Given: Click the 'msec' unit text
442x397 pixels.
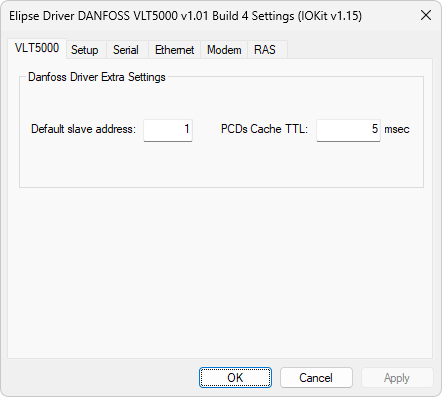Looking at the screenshot, I should [x=397, y=129].
